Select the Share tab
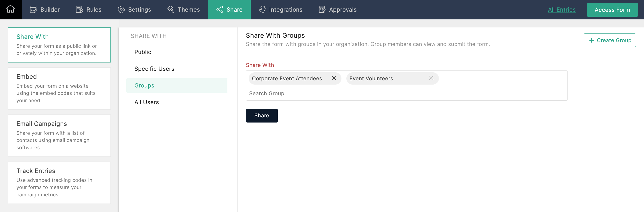The width and height of the screenshot is (644, 212). [x=229, y=10]
